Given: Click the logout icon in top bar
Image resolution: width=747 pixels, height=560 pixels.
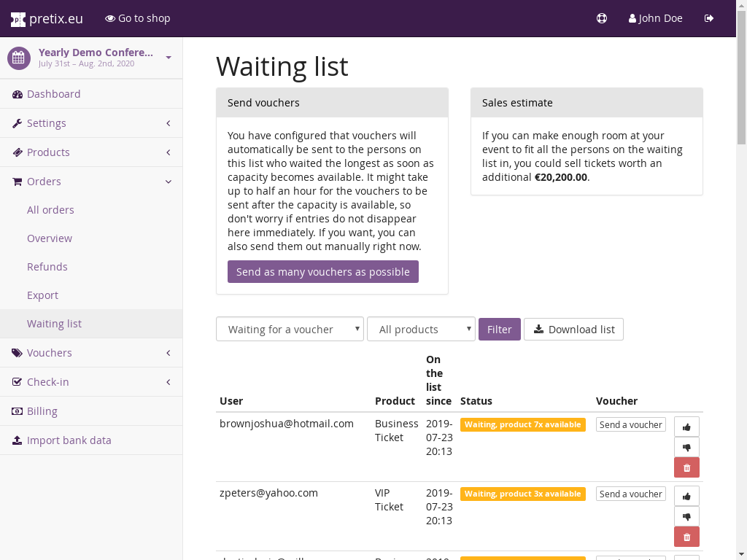Looking at the screenshot, I should tap(709, 18).
